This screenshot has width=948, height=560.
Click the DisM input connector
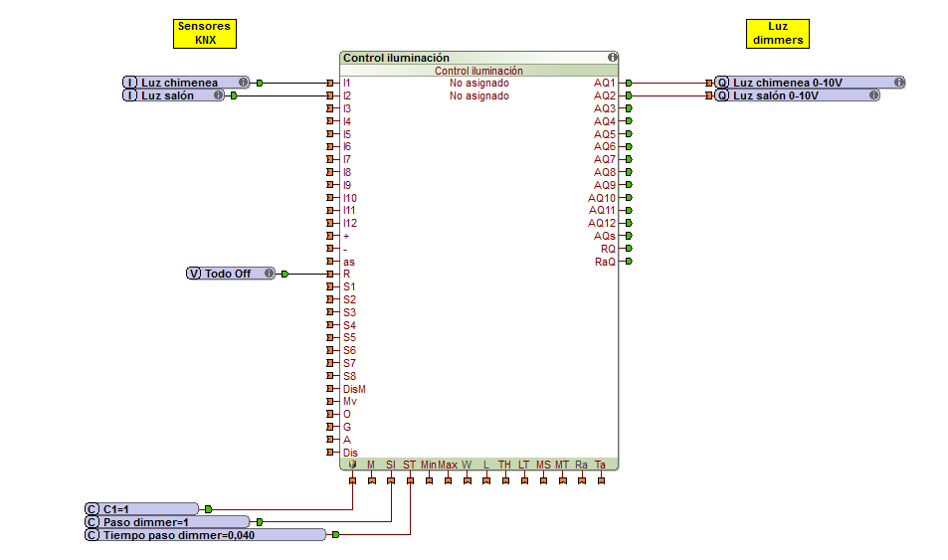[331, 389]
